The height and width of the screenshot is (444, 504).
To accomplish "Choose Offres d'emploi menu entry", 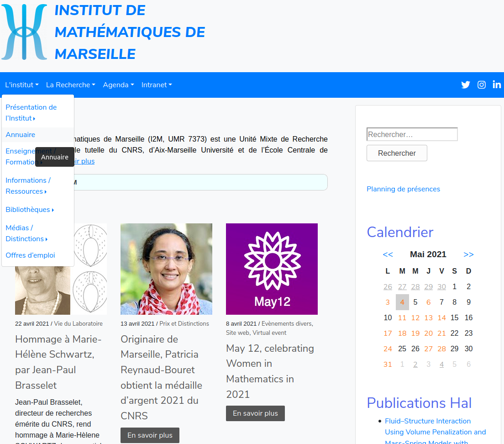I will [30, 255].
